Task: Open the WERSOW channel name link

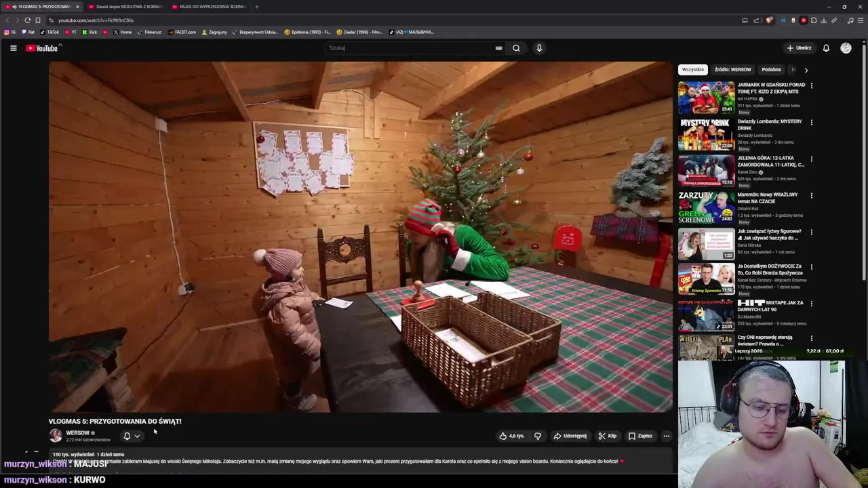Action: [77, 432]
